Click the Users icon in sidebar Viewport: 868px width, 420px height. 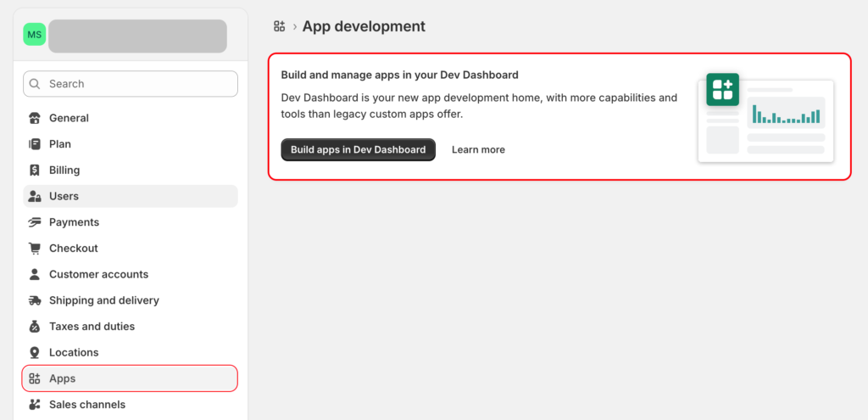[34, 196]
